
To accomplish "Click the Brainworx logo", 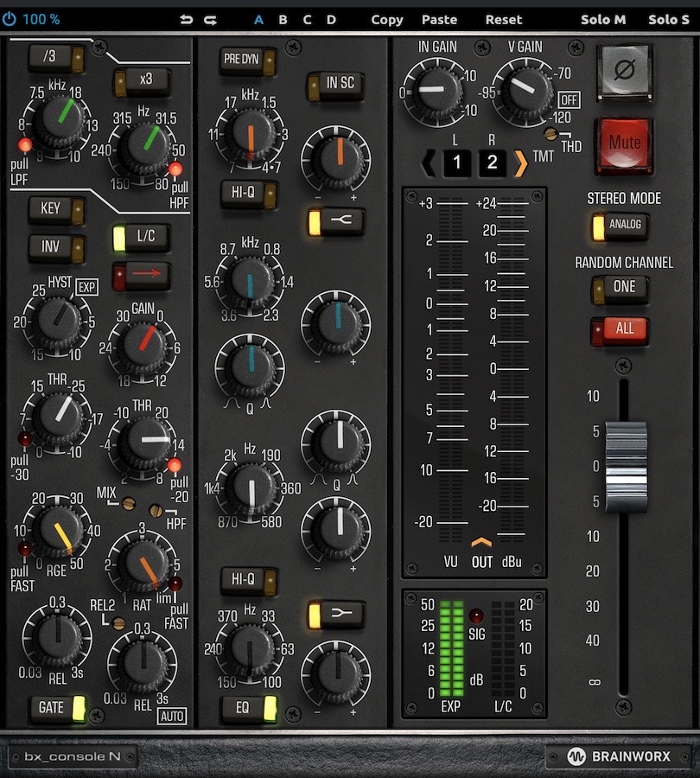I will point(618,756).
